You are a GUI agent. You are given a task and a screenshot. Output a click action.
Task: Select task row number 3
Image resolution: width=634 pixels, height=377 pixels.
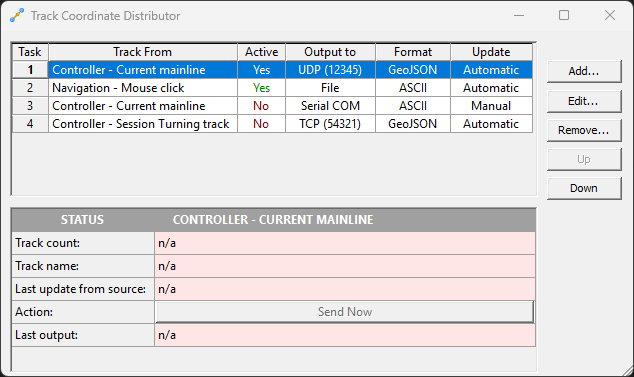30,106
